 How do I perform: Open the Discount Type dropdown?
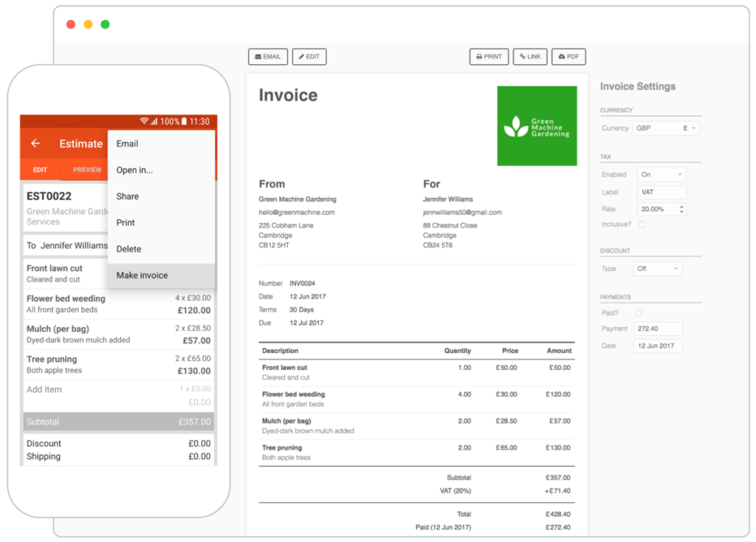tap(658, 269)
